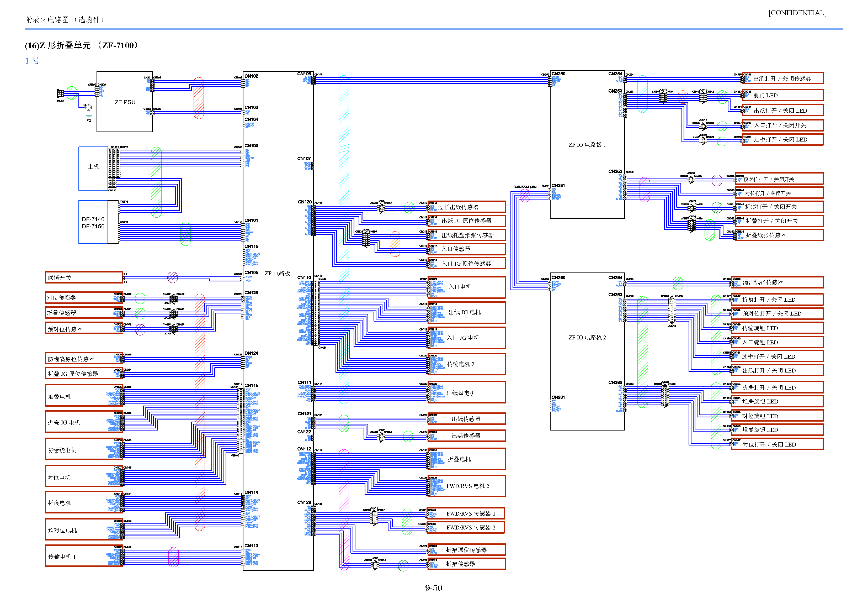Click the DF-7140 DF-7150 block label
The image size is (868, 614).
[93, 223]
